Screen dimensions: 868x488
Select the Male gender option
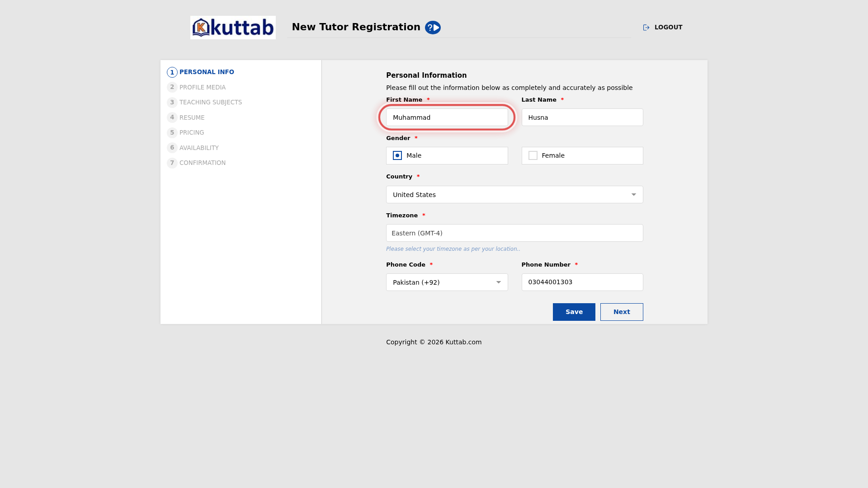tap(447, 155)
